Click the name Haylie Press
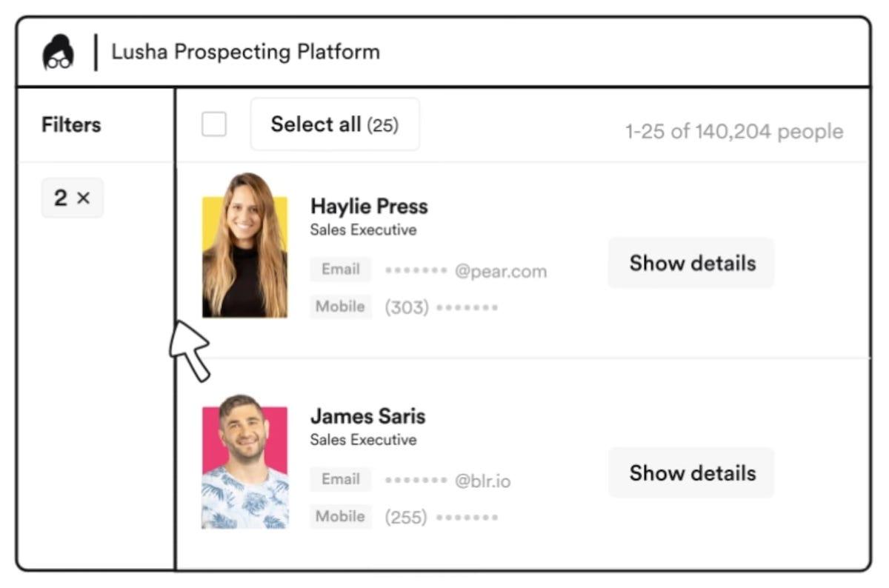 (369, 206)
